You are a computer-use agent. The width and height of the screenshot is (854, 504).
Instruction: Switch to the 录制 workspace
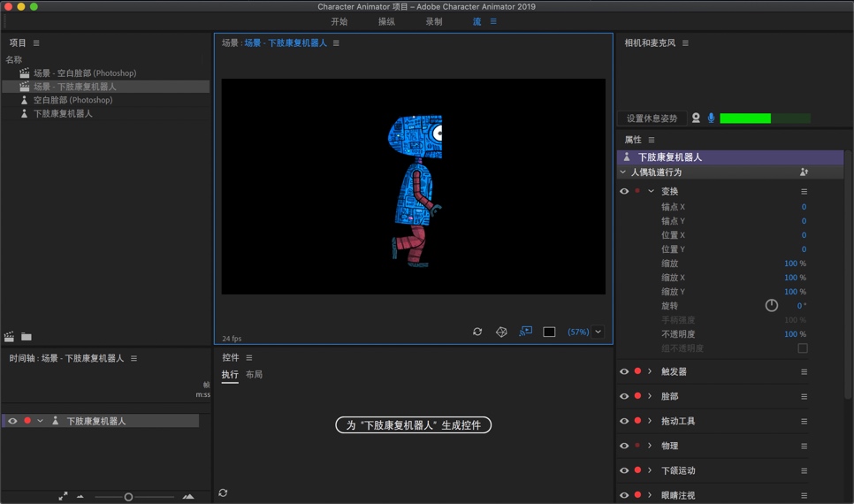coord(434,21)
